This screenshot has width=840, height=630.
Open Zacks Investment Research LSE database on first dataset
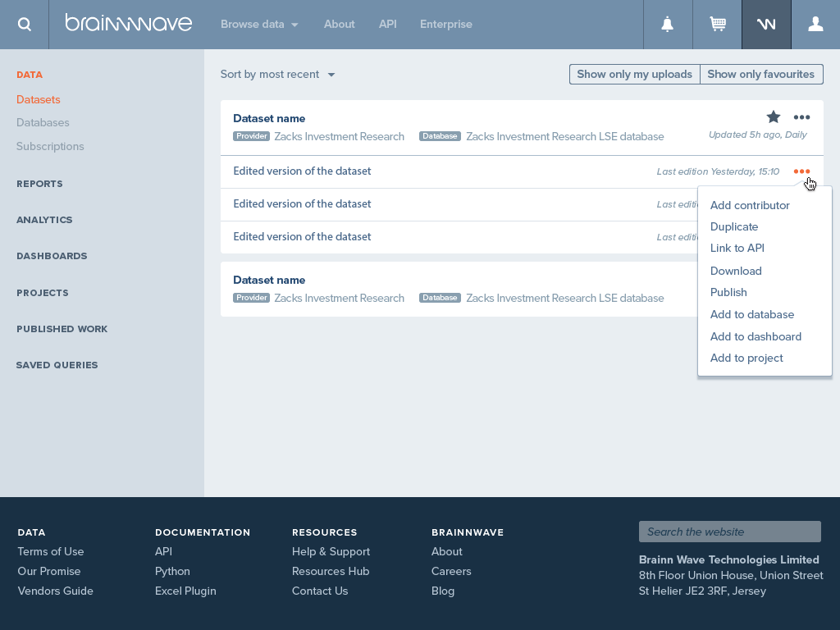coord(564,137)
